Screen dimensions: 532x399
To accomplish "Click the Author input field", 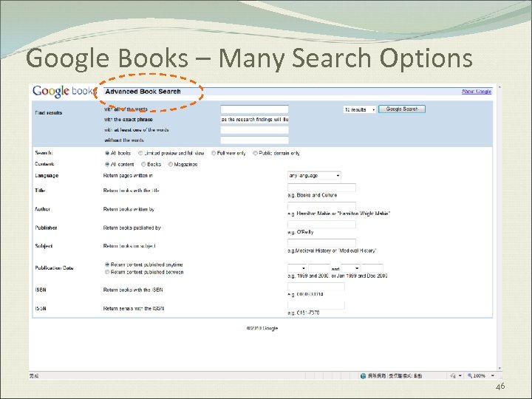I will pos(321,206).
